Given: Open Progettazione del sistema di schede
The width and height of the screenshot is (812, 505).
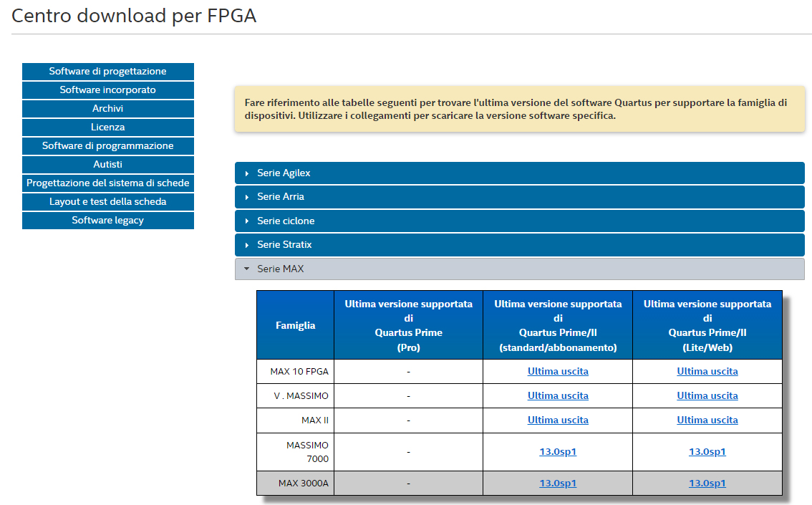Looking at the screenshot, I should 108,183.
